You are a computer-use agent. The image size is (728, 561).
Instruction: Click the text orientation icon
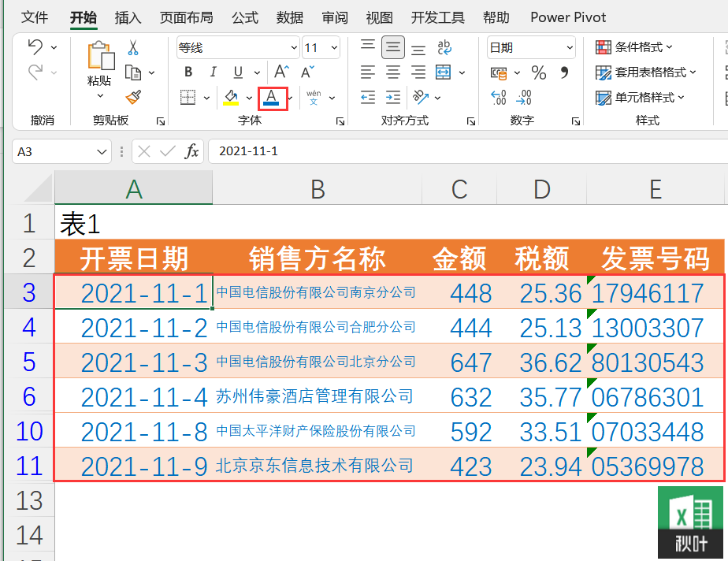tap(420, 97)
